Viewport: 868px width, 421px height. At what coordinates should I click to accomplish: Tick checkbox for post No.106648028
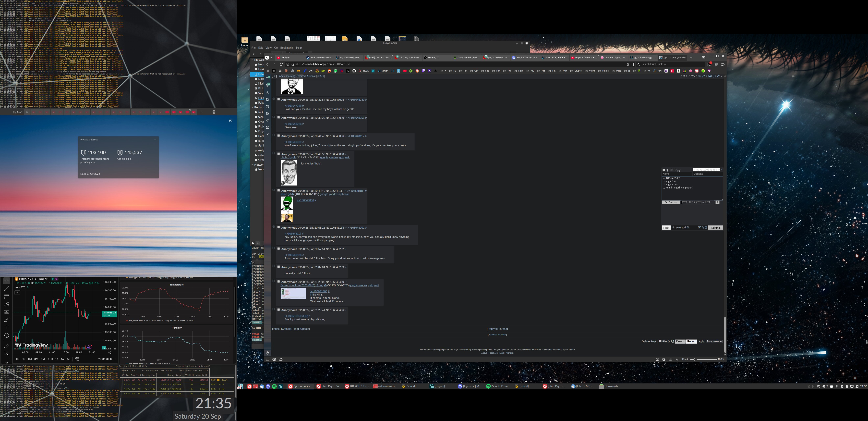[278, 99]
